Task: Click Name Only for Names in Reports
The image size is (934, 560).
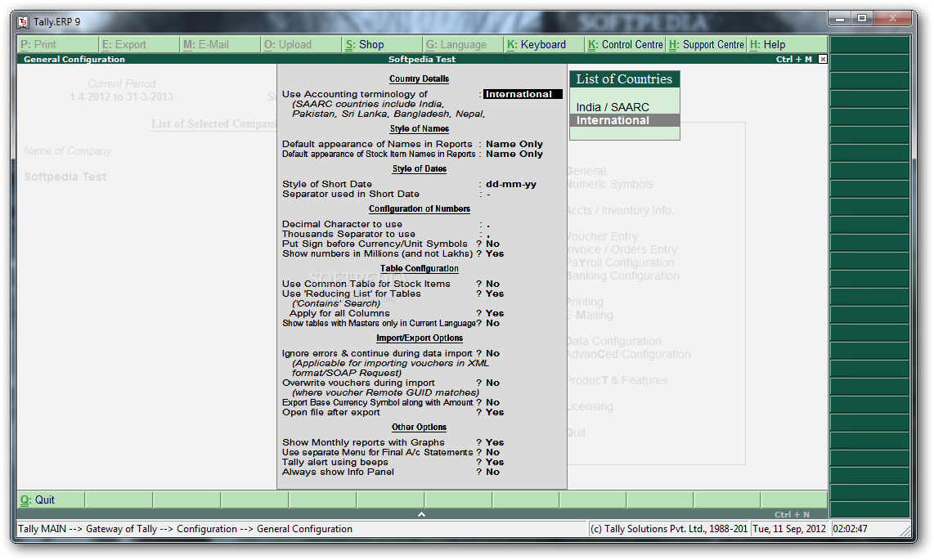Action: click(x=514, y=144)
